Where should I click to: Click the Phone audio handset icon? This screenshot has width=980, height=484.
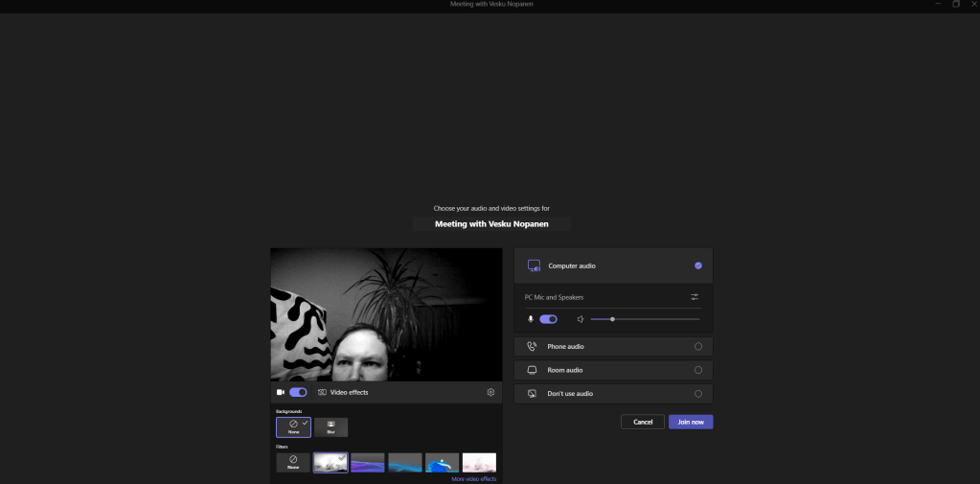[532, 346]
